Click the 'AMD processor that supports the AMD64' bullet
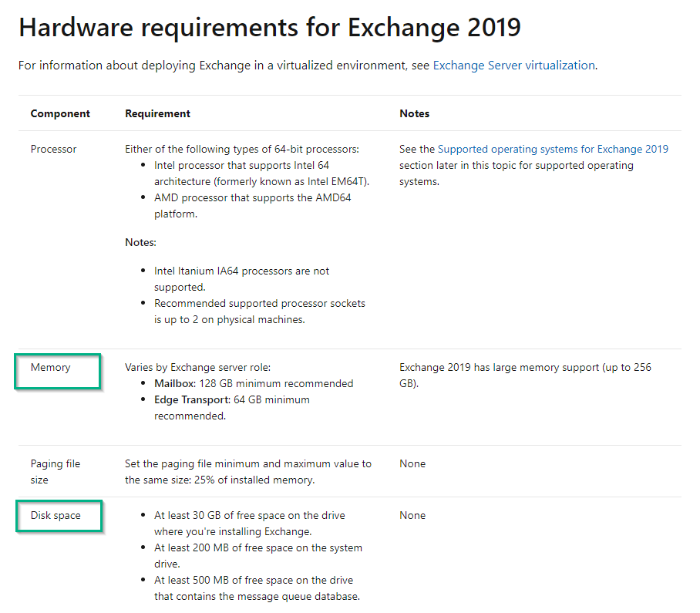This screenshot has height=613, width=700. (x=253, y=206)
